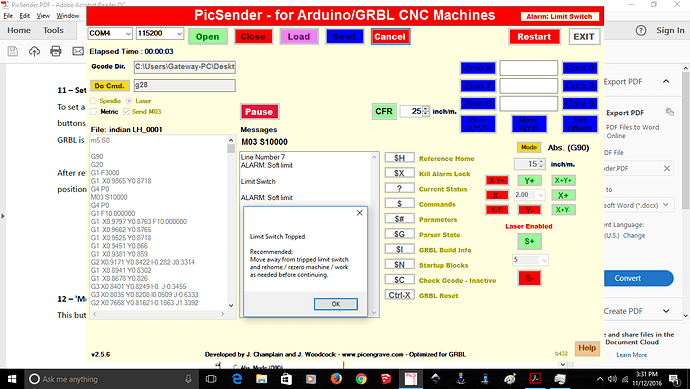Toggle the Metric checkbox
690x389 pixels.
point(93,111)
